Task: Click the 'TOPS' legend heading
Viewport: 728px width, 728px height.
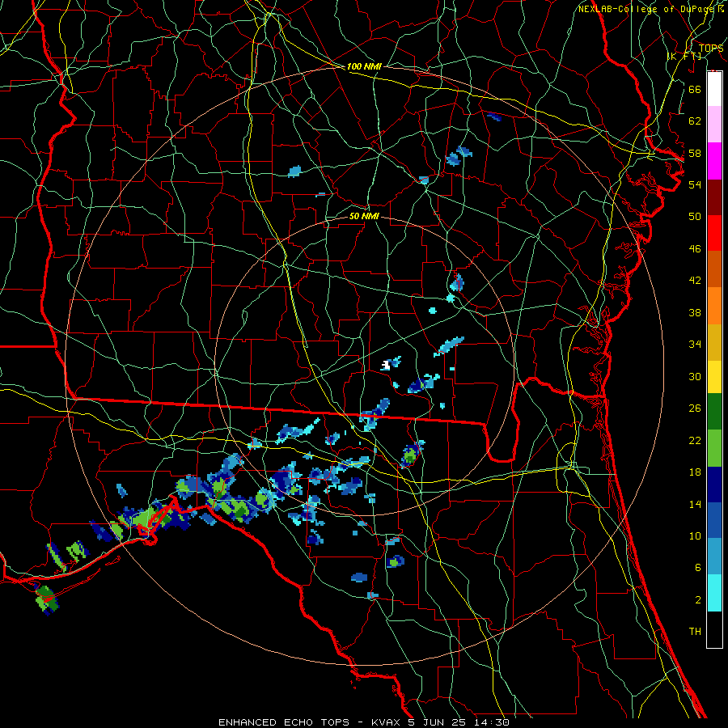Action: point(711,48)
